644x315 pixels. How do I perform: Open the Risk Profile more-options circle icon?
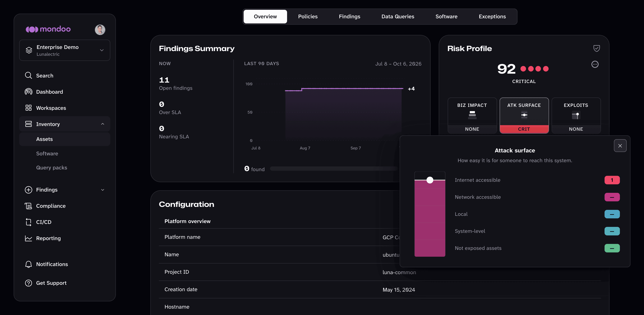point(595,64)
